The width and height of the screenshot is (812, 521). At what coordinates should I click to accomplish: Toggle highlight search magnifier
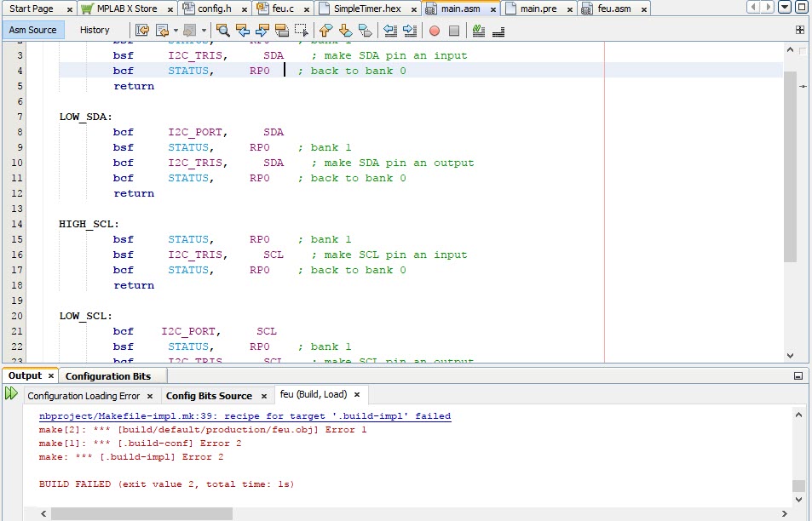223,28
